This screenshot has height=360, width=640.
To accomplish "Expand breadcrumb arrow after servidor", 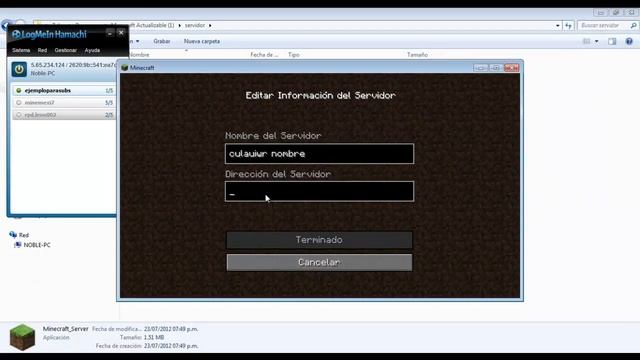I will tap(210, 25).
